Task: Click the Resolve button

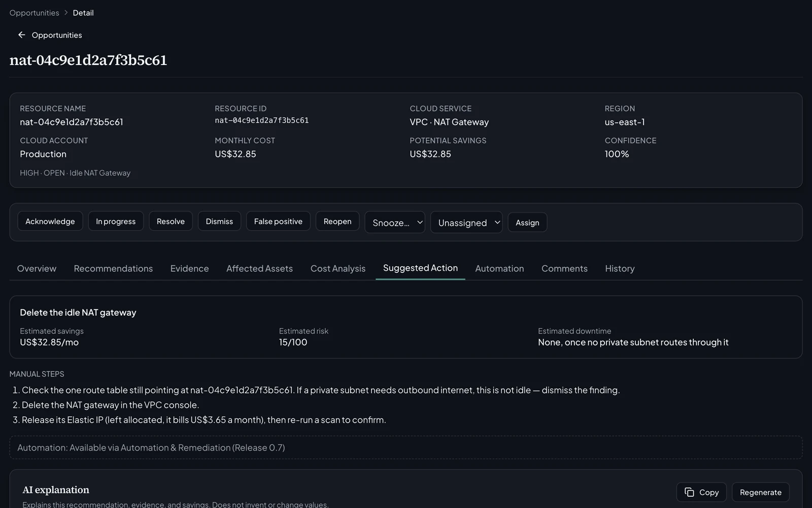Action: (171, 221)
